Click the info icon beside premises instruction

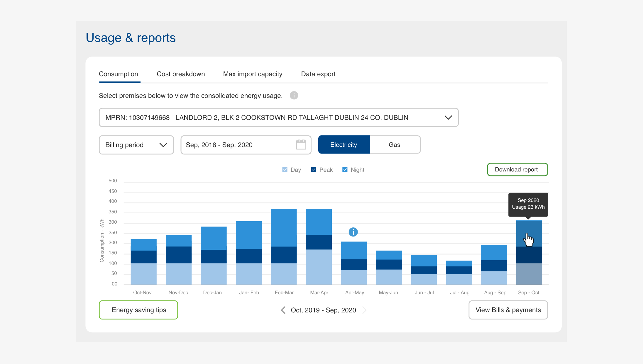pyautogui.click(x=294, y=96)
